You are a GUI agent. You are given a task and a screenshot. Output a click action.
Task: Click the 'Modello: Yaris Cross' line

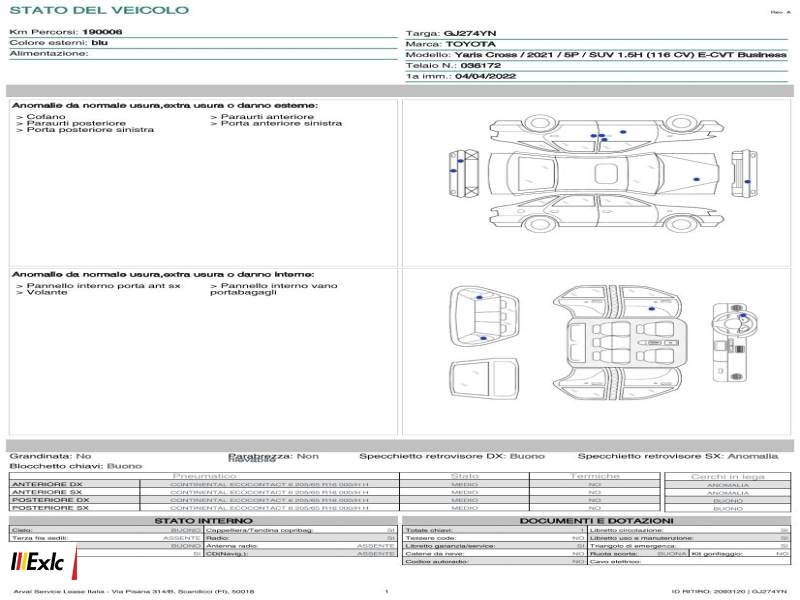[x=596, y=55]
